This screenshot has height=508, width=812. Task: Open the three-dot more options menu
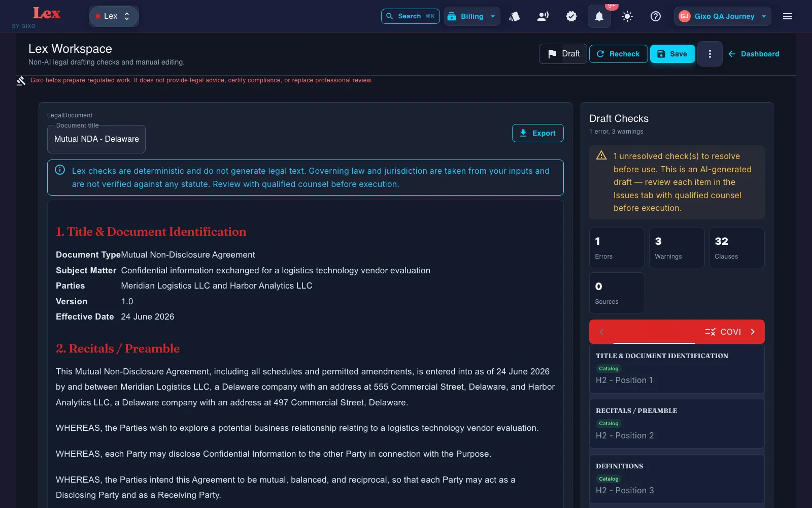pyautogui.click(x=709, y=54)
